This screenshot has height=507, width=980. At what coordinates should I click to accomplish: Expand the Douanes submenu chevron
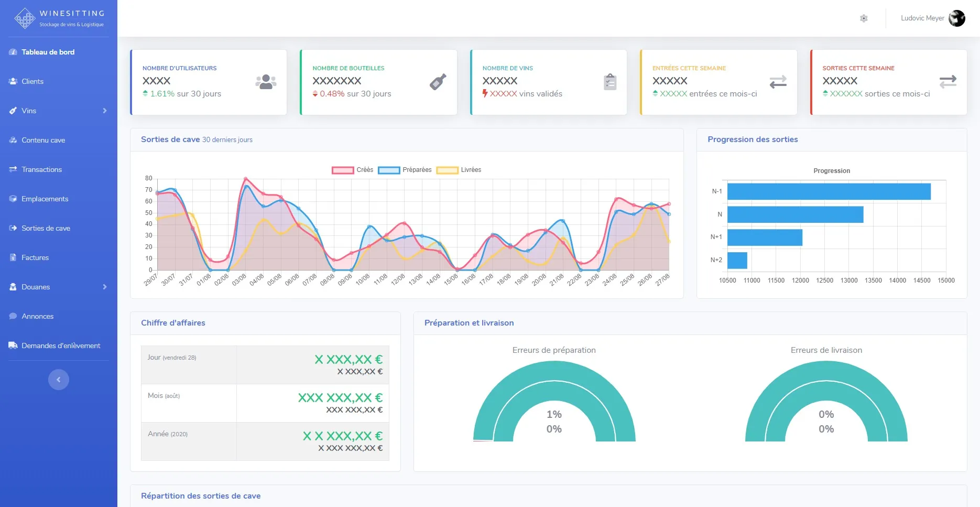tap(105, 287)
